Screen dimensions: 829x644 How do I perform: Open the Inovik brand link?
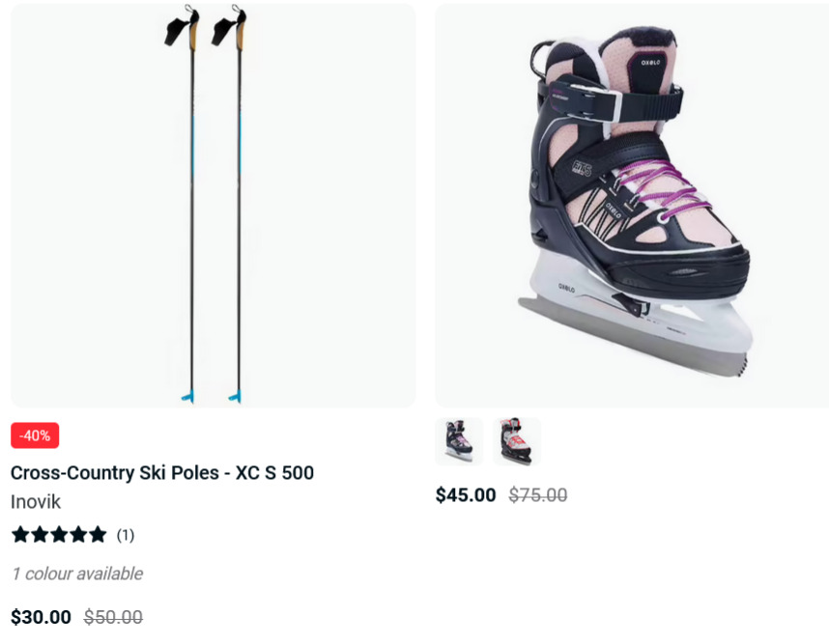36,501
